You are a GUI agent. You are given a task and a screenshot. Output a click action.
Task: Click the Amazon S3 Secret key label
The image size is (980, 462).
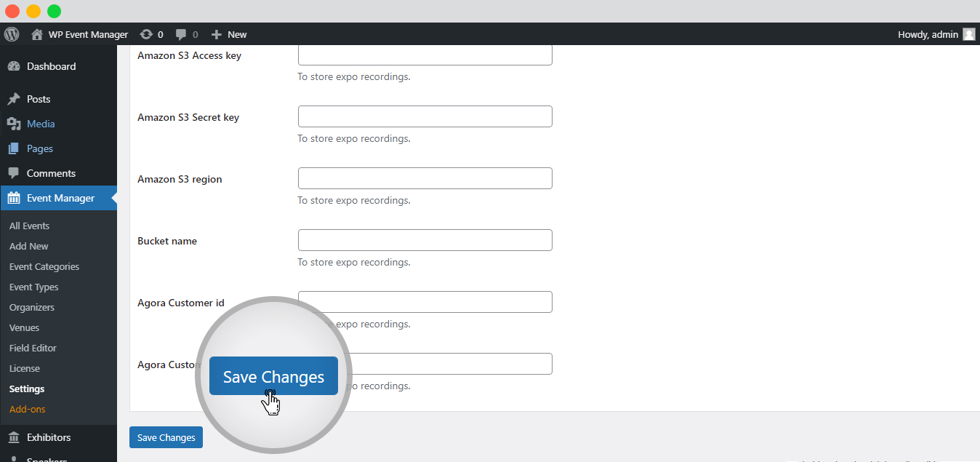(x=188, y=117)
